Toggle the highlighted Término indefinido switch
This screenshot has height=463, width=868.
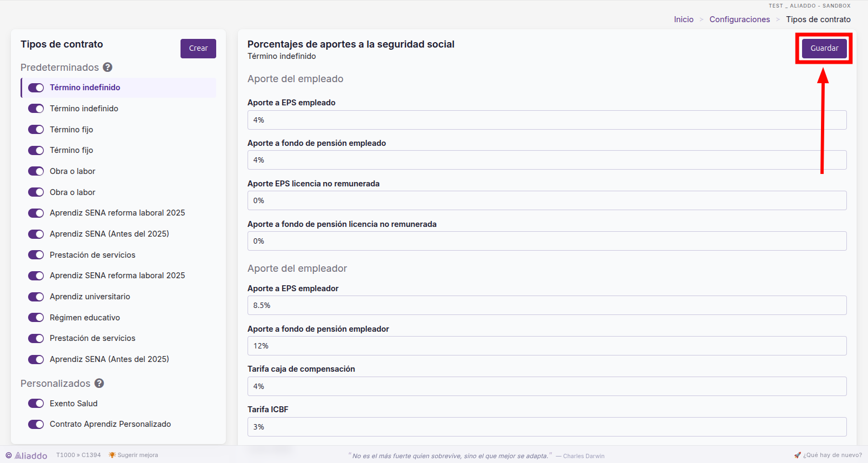pyautogui.click(x=36, y=88)
